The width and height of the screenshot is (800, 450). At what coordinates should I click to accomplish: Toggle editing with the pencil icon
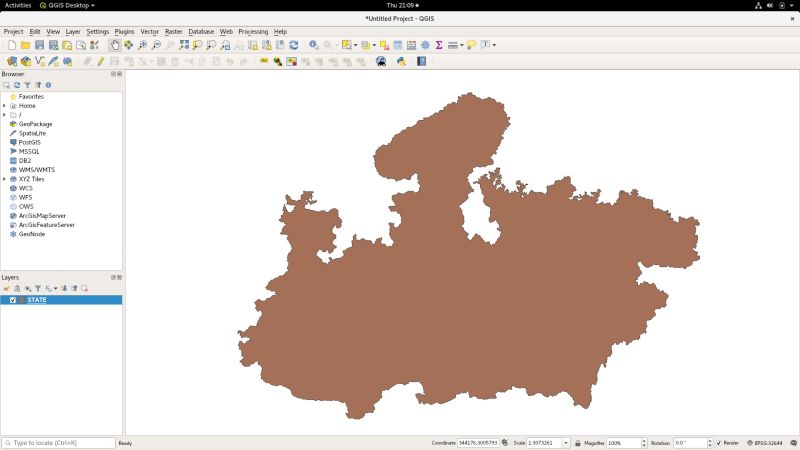coord(101,62)
